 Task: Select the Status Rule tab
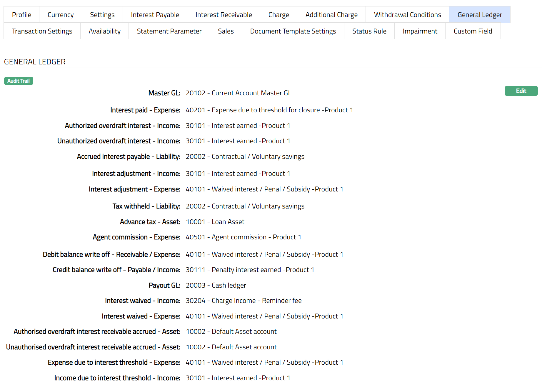tap(369, 31)
